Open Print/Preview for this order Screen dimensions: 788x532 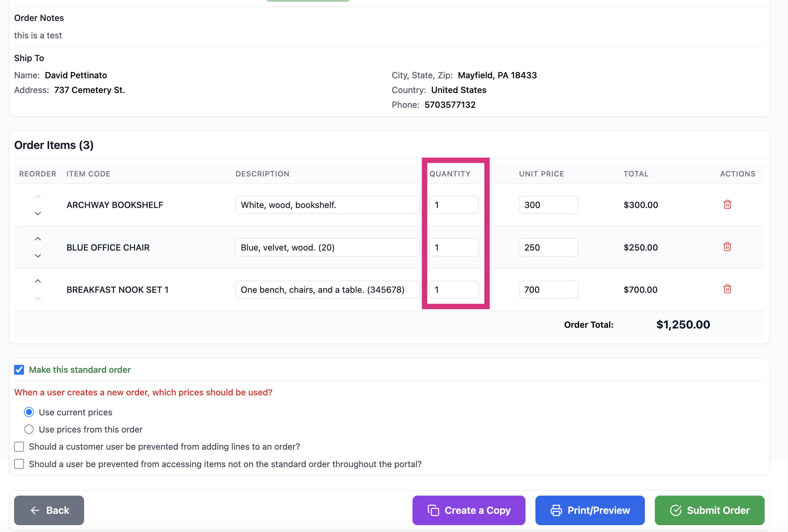tap(590, 510)
